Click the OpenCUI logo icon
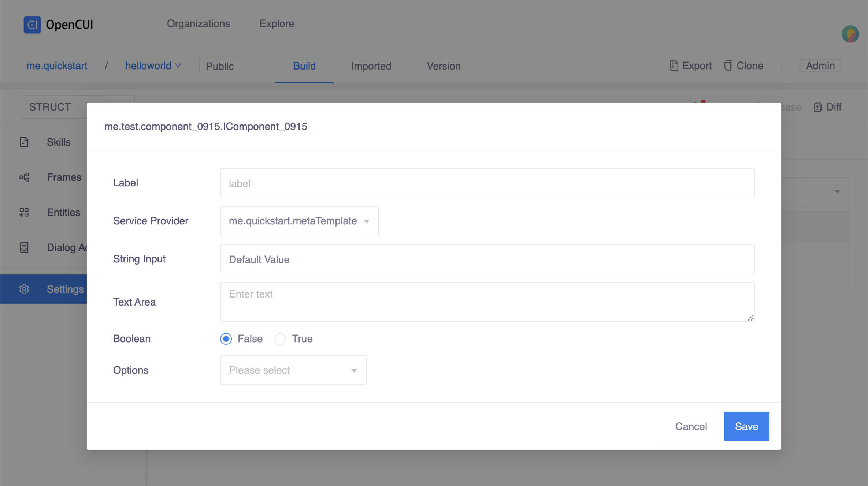 point(32,25)
